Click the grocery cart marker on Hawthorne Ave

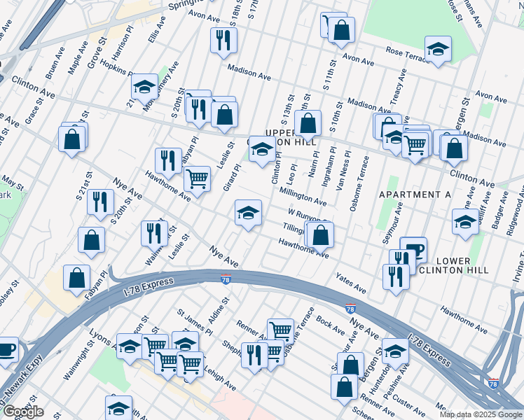coord(197,181)
